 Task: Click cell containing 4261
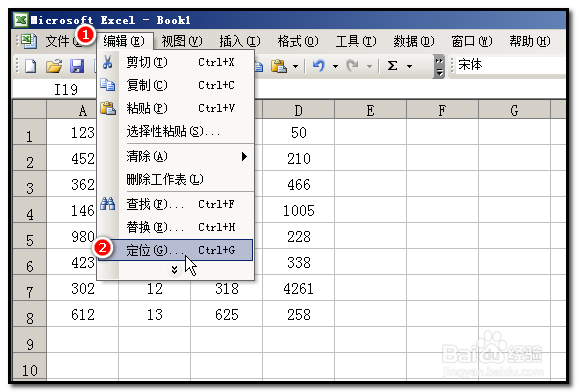click(298, 288)
